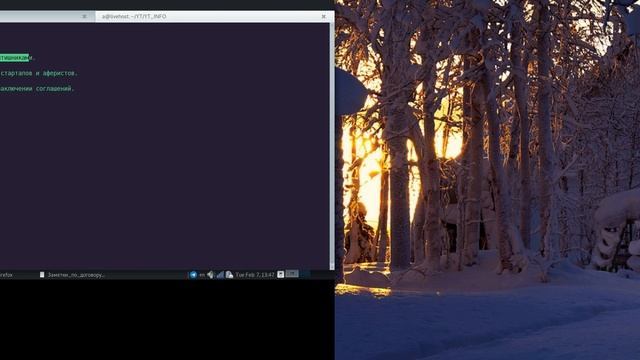Click the terminal's vertical scrollbar
The height and width of the screenshot is (360, 640).
pyautogui.click(x=332, y=146)
